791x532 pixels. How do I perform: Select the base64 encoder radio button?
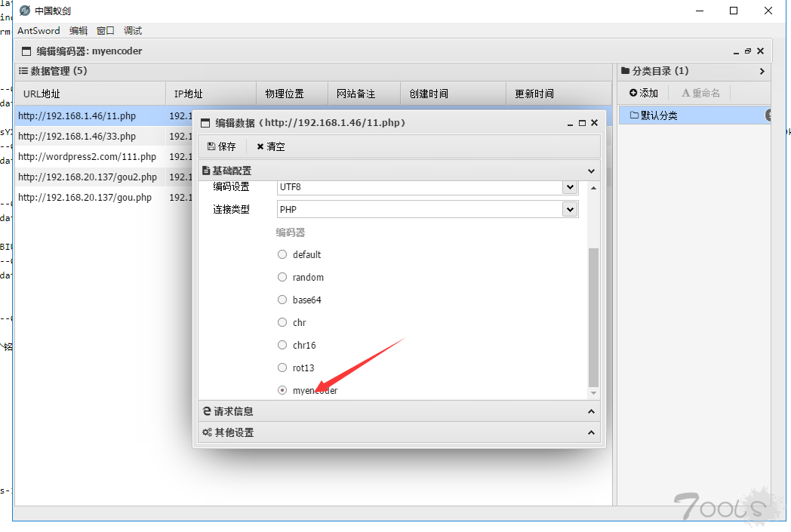coord(282,300)
